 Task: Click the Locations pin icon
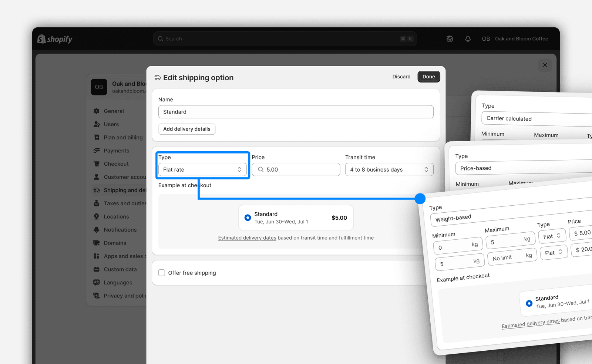[97, 216]
